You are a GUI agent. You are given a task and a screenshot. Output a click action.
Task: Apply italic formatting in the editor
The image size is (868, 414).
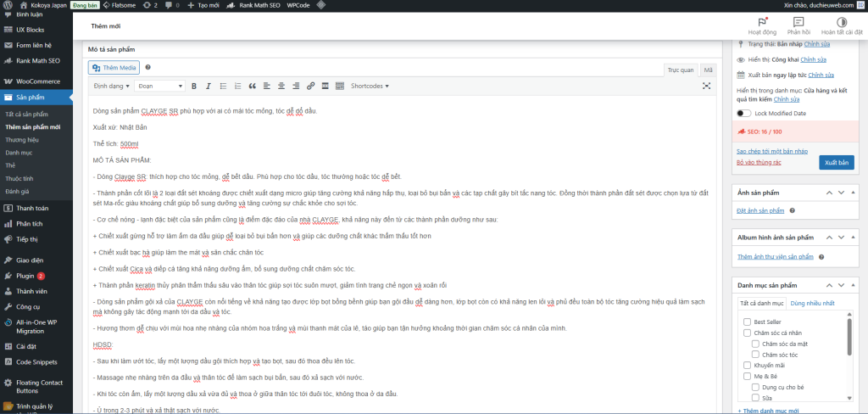coord(208,86)
